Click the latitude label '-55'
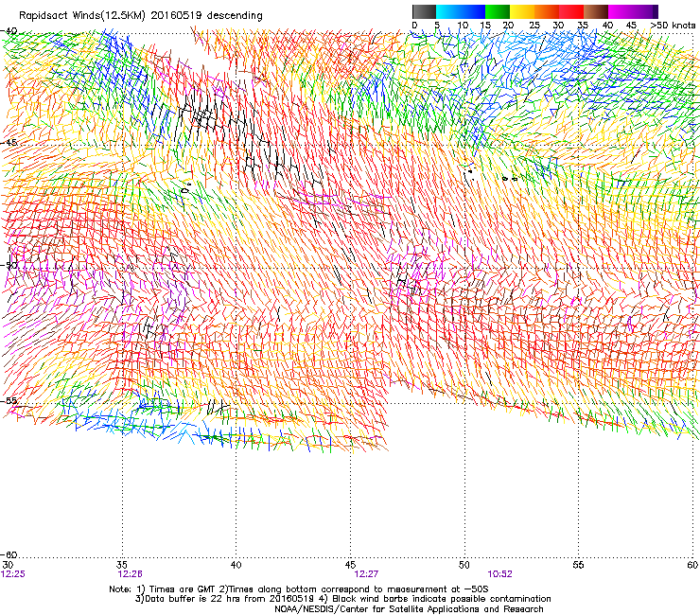The image size is (700, 615). (9, 400)
